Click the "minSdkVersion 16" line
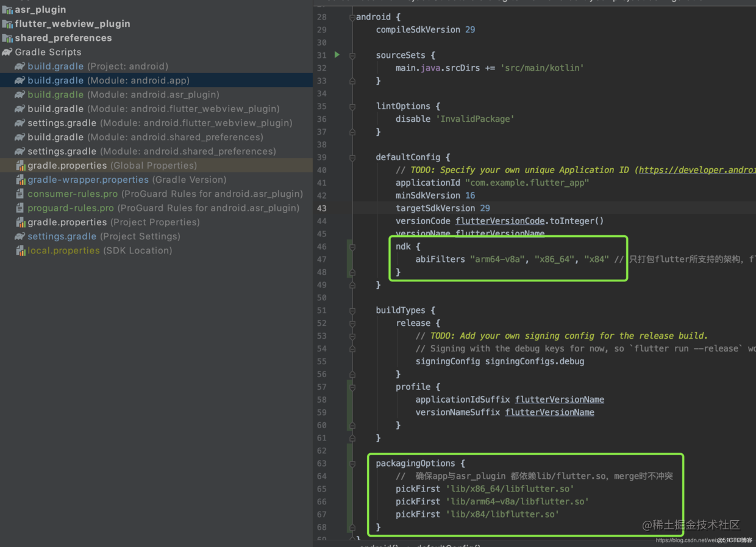This screenshot has width=756, height=547. pyautogui.click(x=435, y=196)
